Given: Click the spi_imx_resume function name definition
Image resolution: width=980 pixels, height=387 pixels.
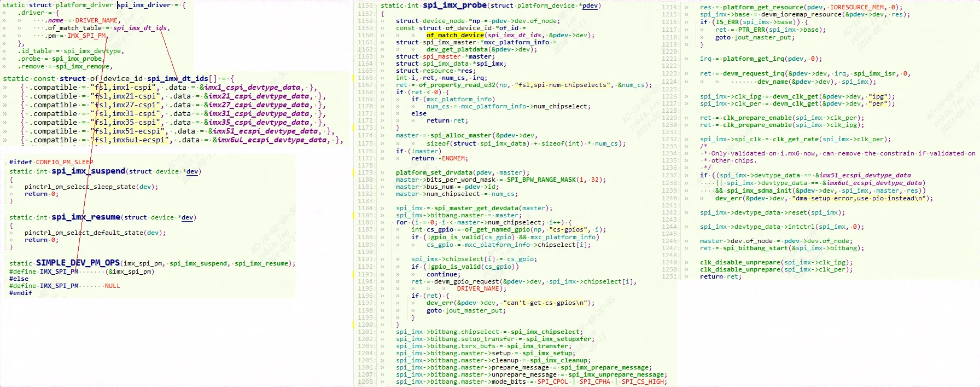Looking at the screenshot, I should click(86, 217).
